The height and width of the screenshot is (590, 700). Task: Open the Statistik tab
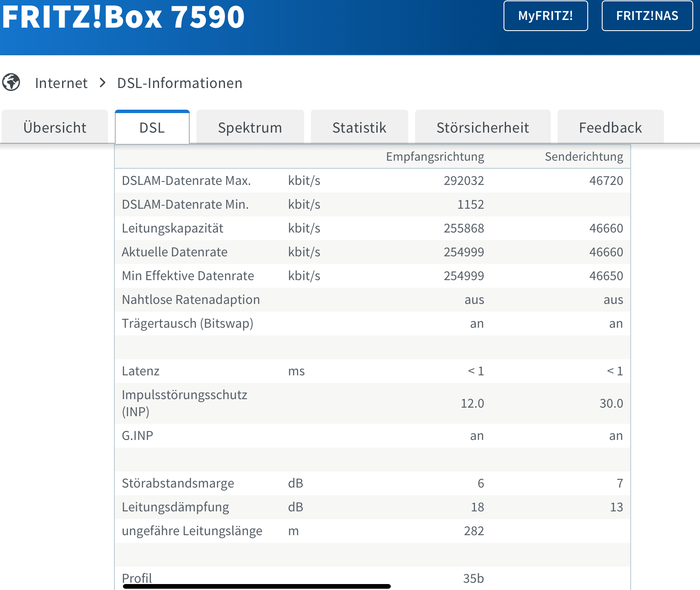point(359,127)
